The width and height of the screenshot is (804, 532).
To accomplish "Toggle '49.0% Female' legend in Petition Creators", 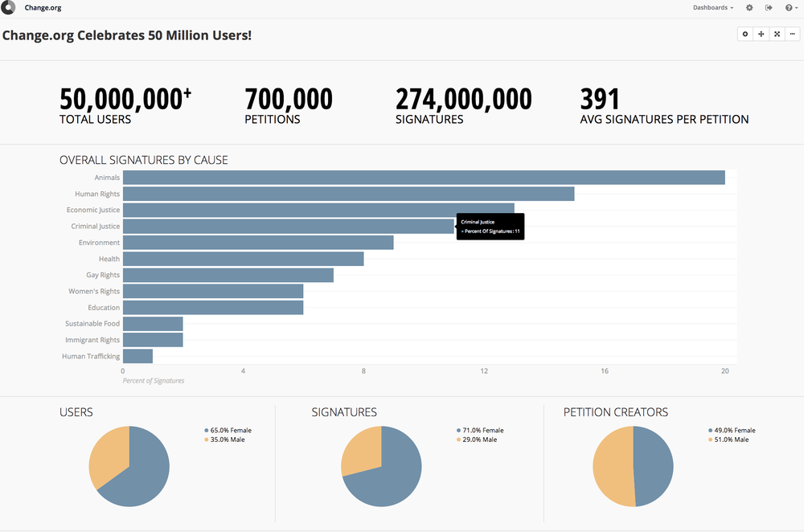I will tap(732, 431).
